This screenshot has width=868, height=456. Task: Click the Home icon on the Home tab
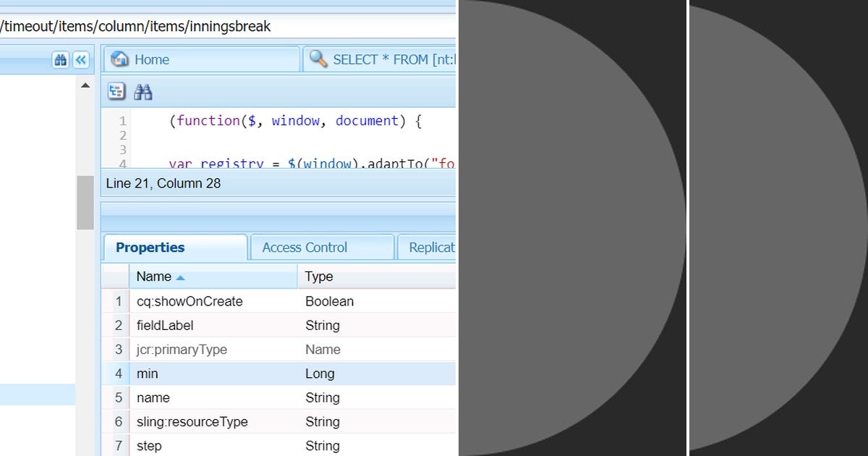pos(121,59)
